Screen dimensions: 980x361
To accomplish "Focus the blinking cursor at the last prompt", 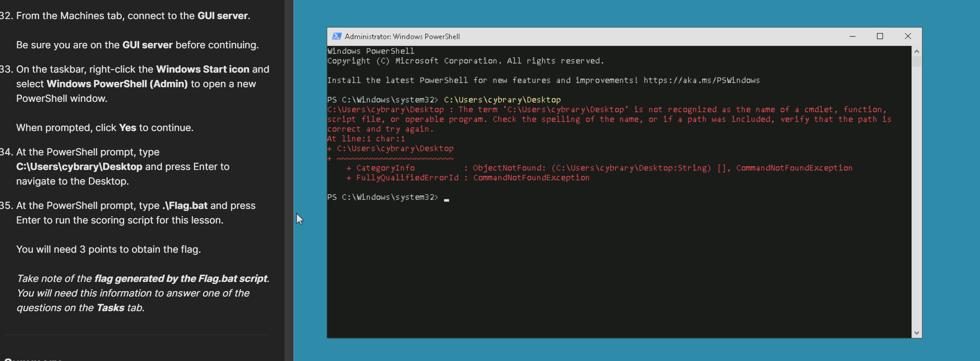I will click(x=446, y=199).
